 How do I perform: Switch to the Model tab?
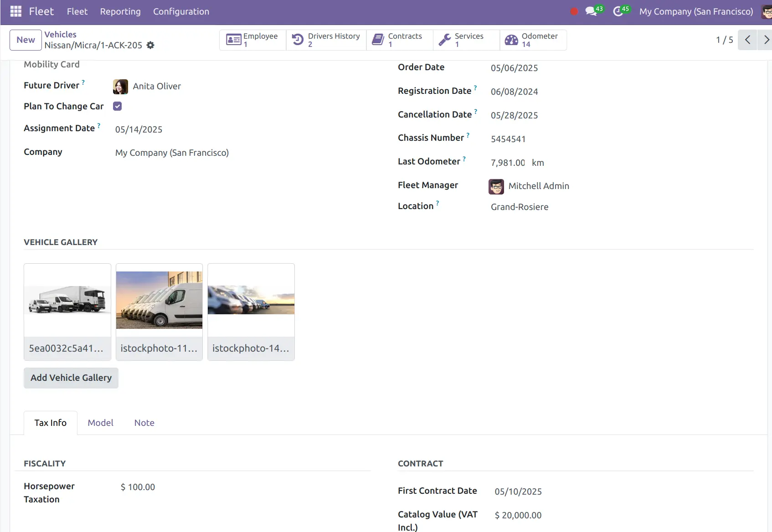pyautogui.click(x=100, y=423)
